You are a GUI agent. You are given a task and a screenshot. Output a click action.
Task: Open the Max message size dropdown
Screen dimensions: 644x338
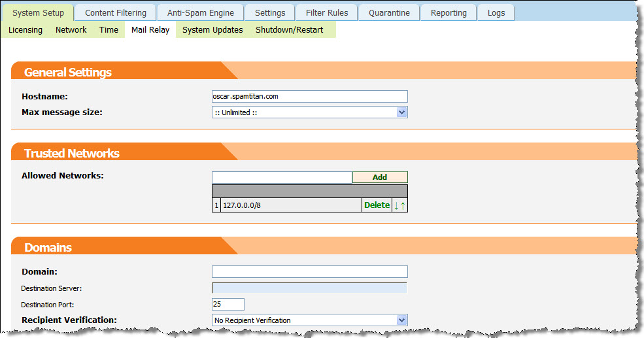(309, 112)
